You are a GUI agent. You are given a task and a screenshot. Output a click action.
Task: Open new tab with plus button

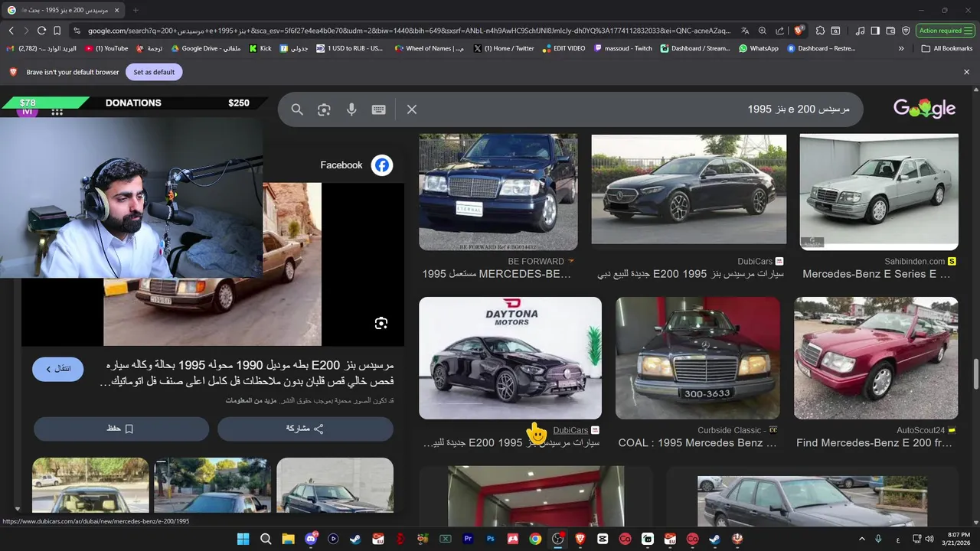136,10
